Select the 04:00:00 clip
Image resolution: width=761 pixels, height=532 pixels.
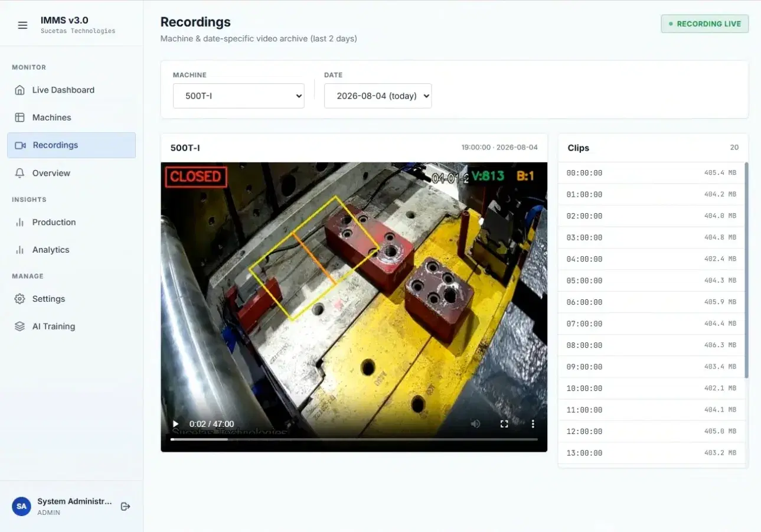click(x=651, y=259)
